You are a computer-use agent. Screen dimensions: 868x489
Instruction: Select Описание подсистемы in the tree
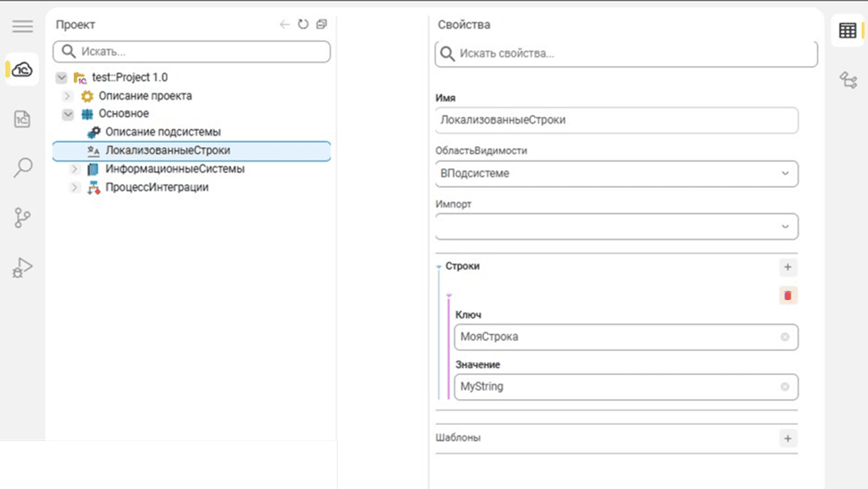tap(162, 132)
